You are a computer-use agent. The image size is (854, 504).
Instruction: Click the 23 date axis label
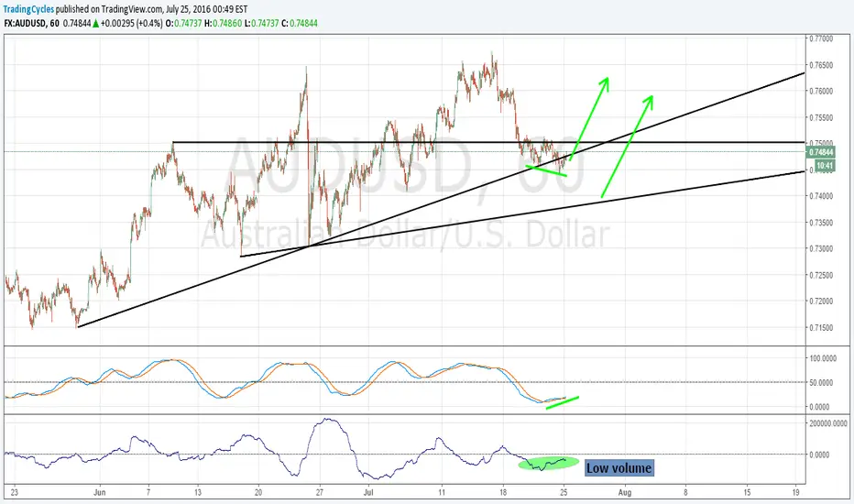[14, 493]
